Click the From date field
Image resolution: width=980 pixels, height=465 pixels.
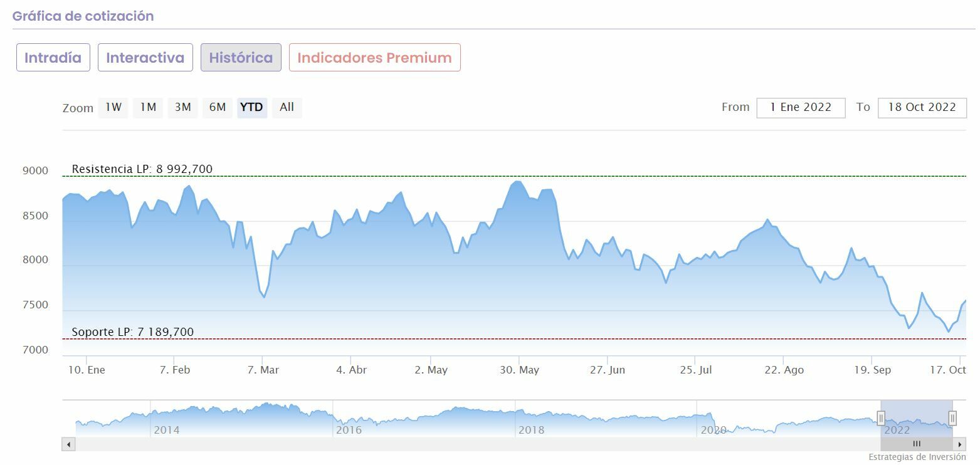[x=801, y=108]
